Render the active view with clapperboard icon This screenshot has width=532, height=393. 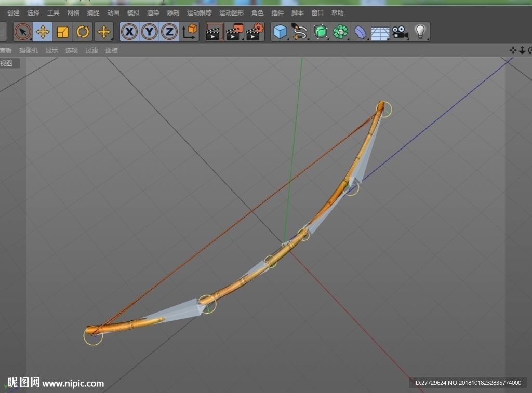point(215,32)
